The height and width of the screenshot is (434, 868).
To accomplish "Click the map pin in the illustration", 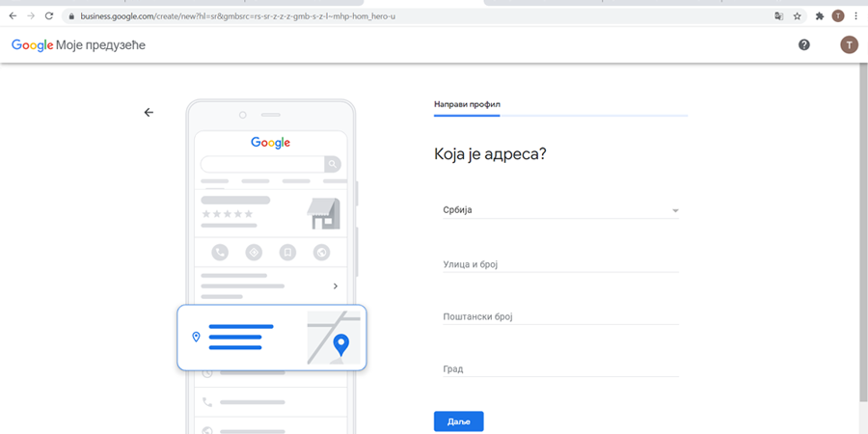I will tap(341, 345).
